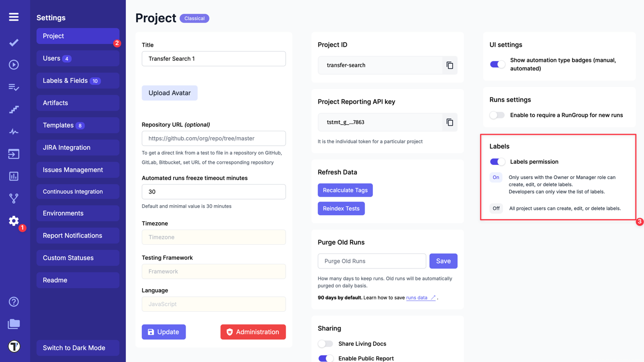Open the Language dropdown
644x362 pixels.
click(x=213, y=304)
